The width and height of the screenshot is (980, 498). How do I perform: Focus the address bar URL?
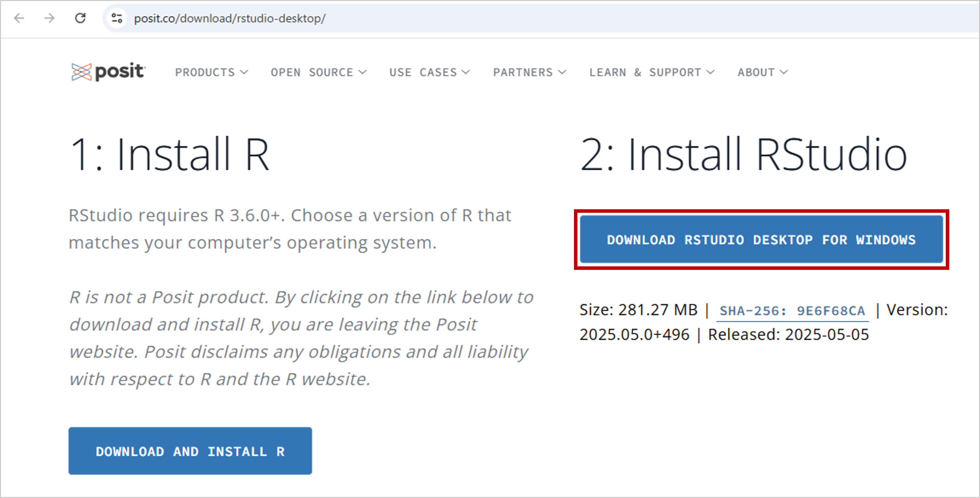[x=229, y=18]
